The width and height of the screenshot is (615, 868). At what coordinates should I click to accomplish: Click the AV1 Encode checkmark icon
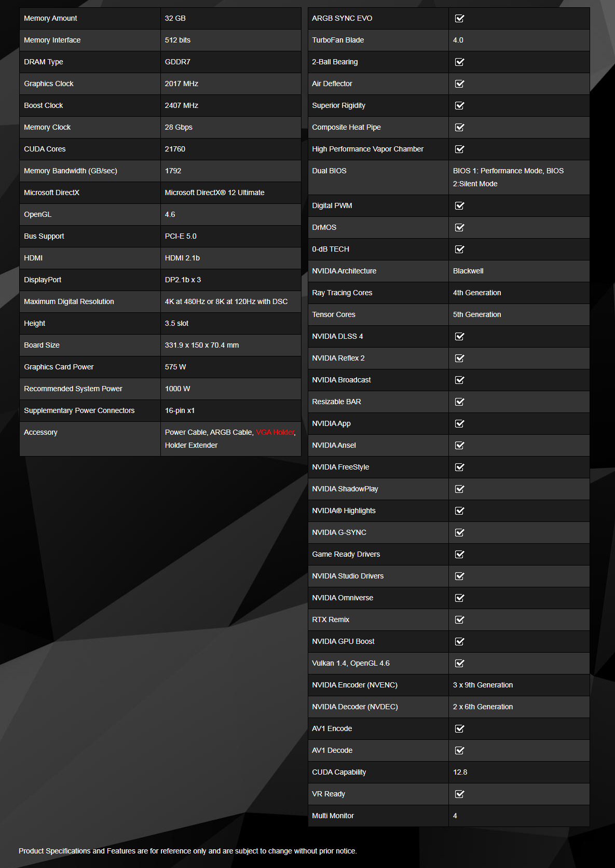pos(459,729)
